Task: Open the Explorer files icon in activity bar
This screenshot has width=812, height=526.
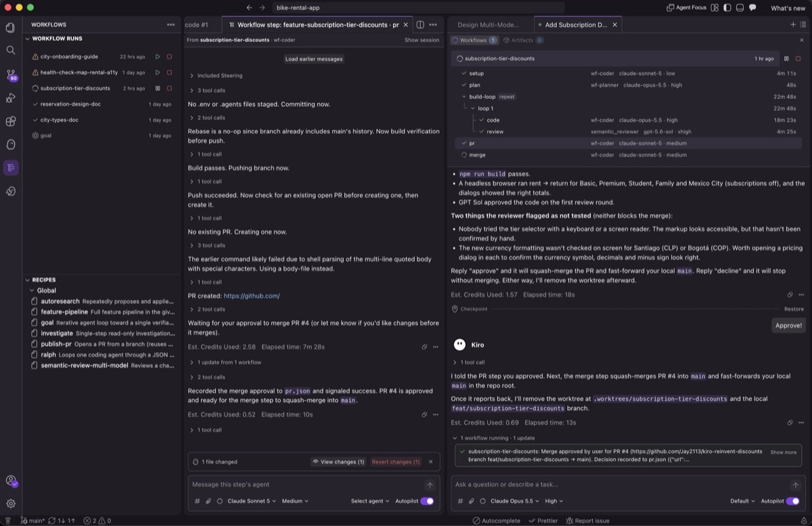Action: (10, 28)
